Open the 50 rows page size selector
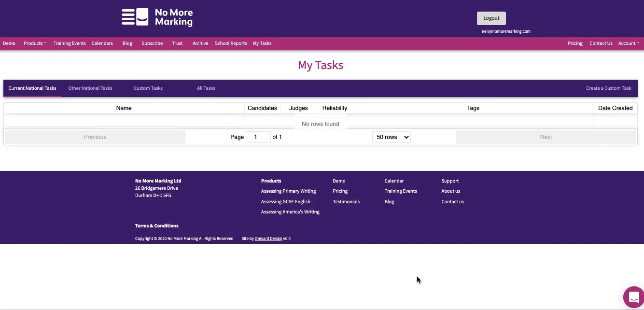The image size is (644, 310). coord(391,137)
